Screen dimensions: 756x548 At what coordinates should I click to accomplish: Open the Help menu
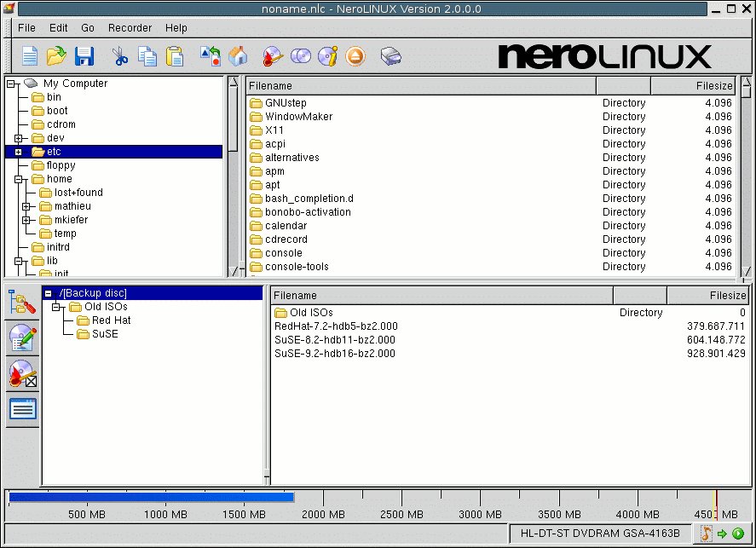coord(176,28)
